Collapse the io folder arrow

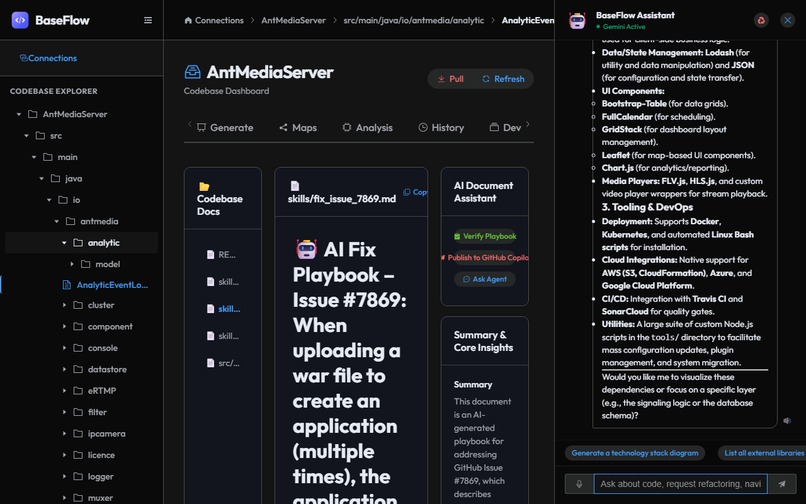(x=49, y=200)
